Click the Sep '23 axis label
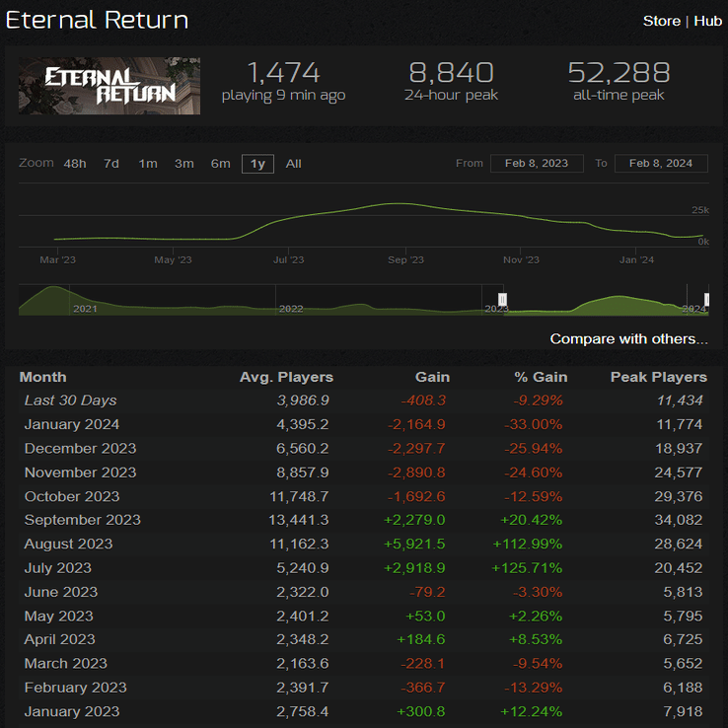 coord(405,260)
